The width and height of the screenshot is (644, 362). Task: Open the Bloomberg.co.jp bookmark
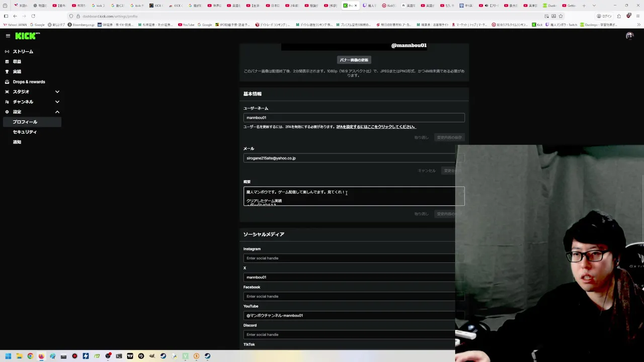(81, 25)
